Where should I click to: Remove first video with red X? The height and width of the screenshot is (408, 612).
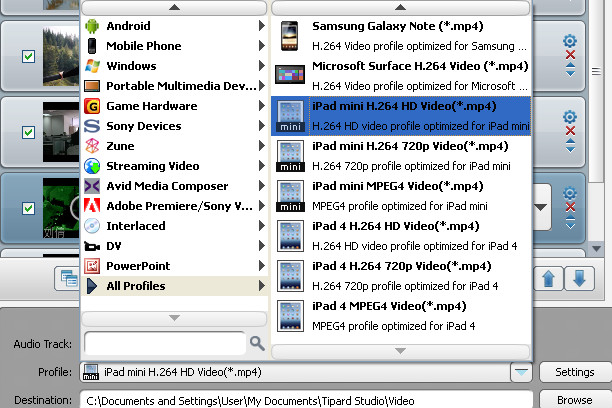[x=570, y=55]
